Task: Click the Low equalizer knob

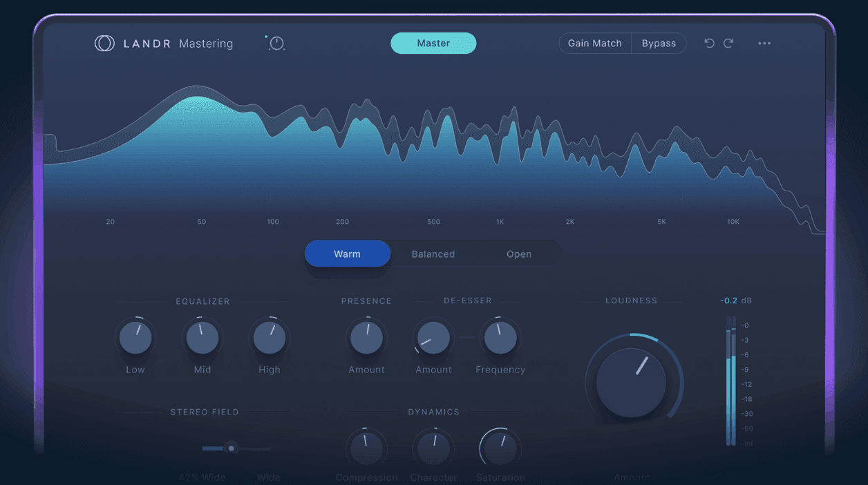Action: 135,337
